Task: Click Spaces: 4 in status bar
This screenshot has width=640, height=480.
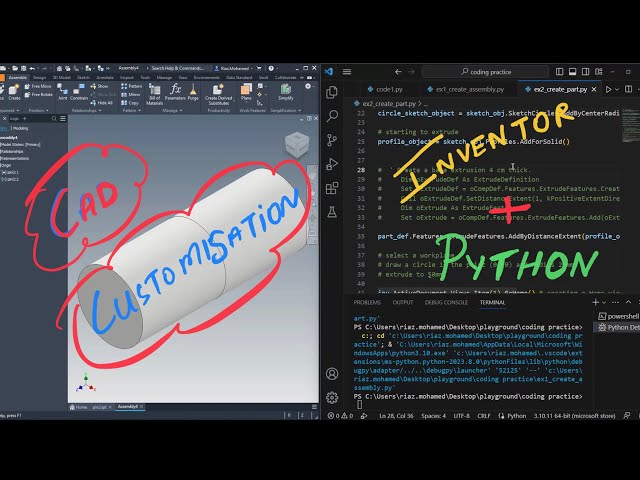Action: point(433,416)
